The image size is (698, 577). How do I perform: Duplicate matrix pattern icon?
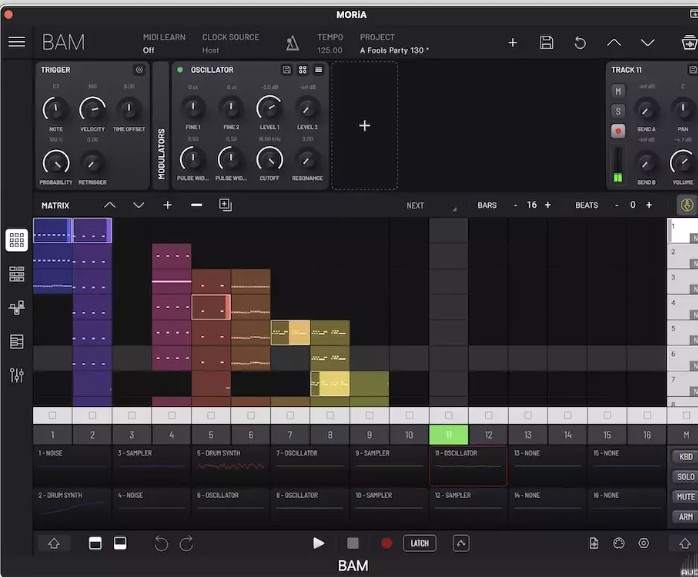coord(225,205)
